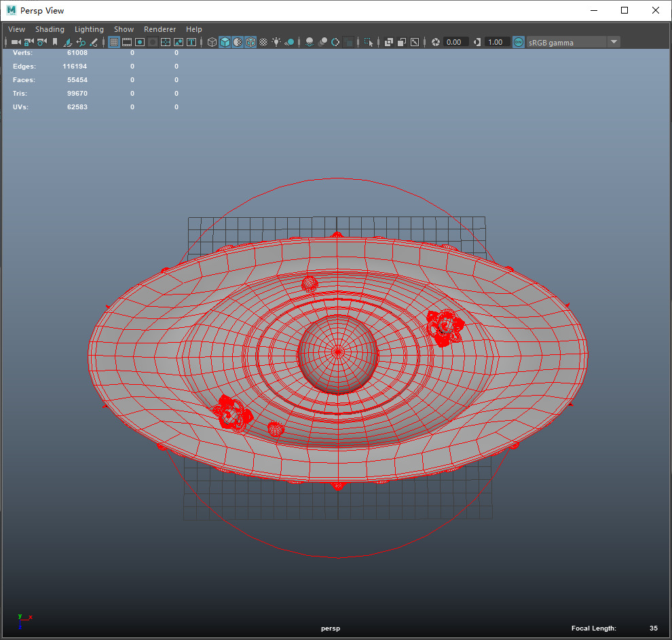The height and width of the screenshot is (640, 672).
Task: Click the Gamma value field 1.00
Action: click(x=497, y=42)
